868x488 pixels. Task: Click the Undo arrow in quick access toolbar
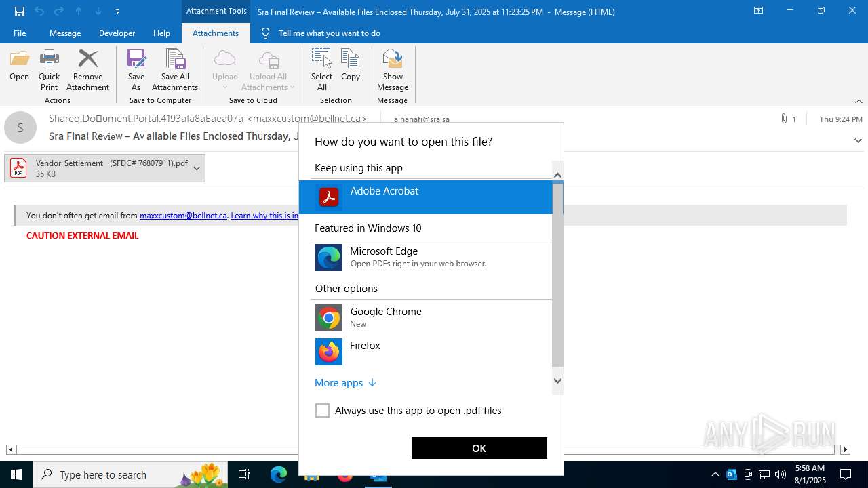(39, 12)
